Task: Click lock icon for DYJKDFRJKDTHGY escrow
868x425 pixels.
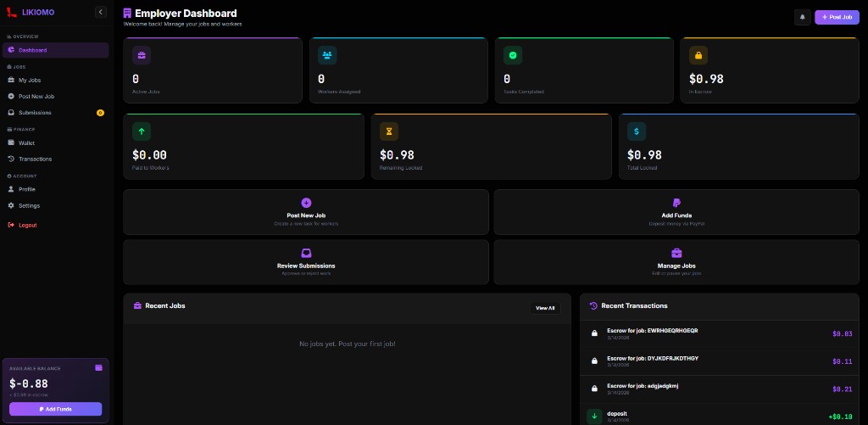Action: [594, 361]
